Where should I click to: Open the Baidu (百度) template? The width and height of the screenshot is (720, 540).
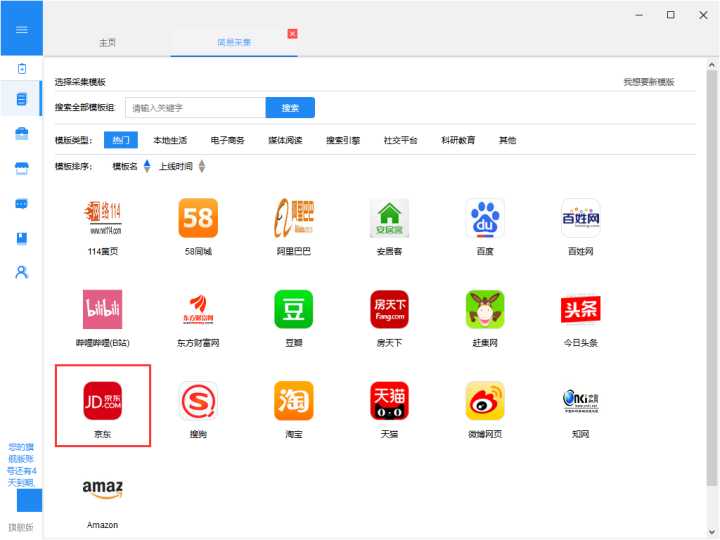[485, 218]
